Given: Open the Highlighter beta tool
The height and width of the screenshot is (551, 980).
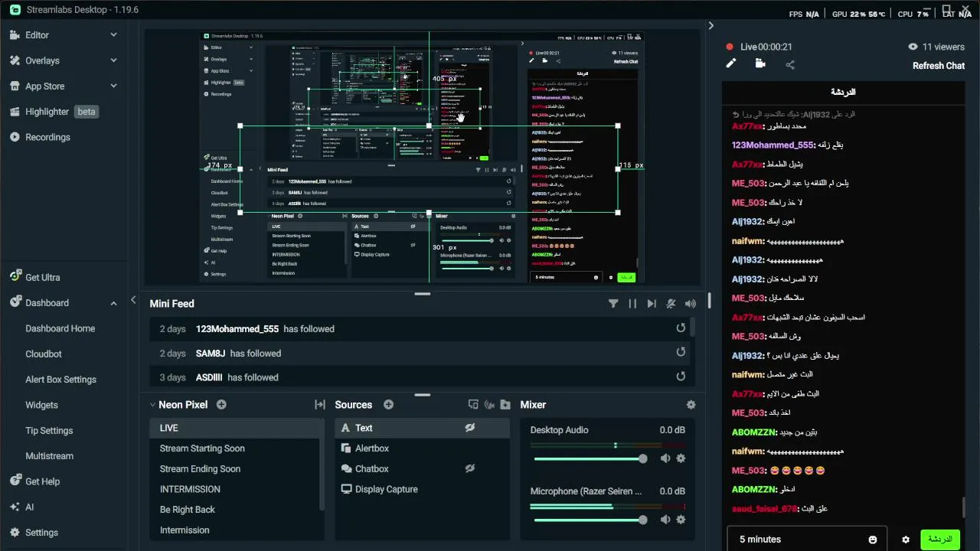Looking at the screenshot, I should [53, 112].
